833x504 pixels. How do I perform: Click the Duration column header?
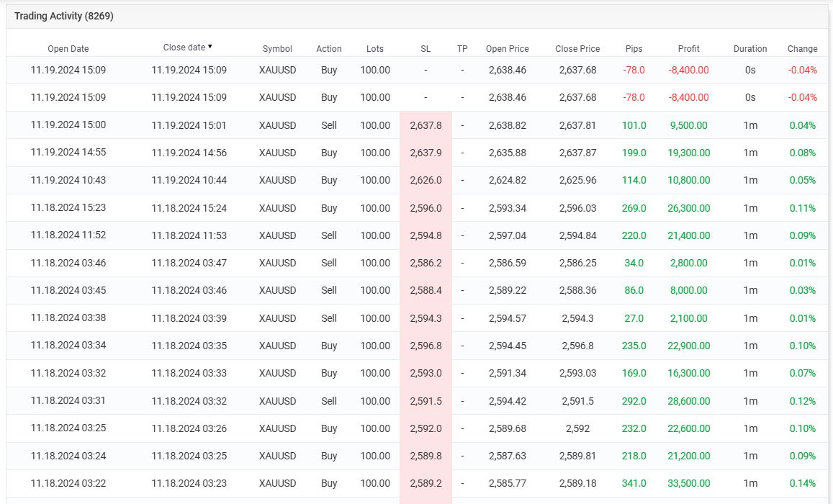coord(750,49)
